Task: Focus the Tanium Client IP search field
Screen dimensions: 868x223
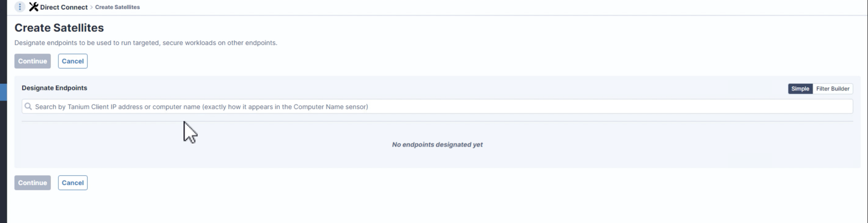Action: coord(437,107)
